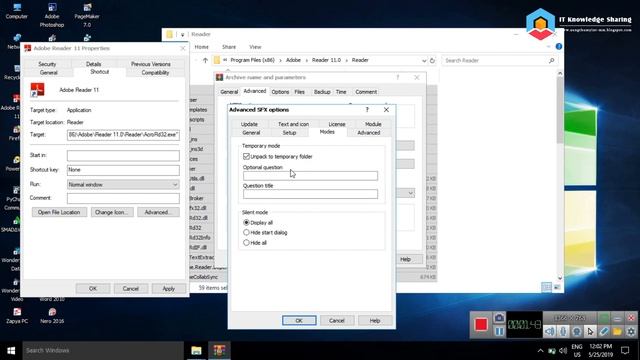Click the help question mark in Advanced SFX options
640x360 pixels.
click(367, 109)
